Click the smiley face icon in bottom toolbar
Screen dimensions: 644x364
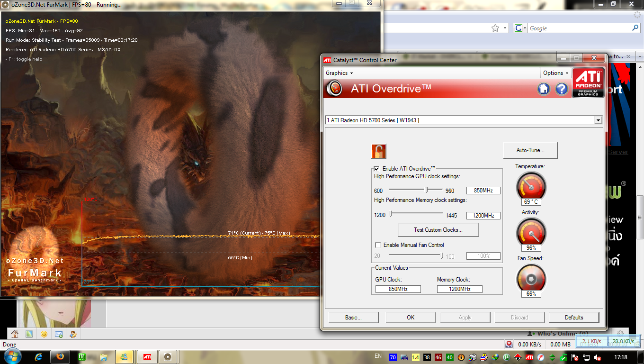[x=44, y=334]
